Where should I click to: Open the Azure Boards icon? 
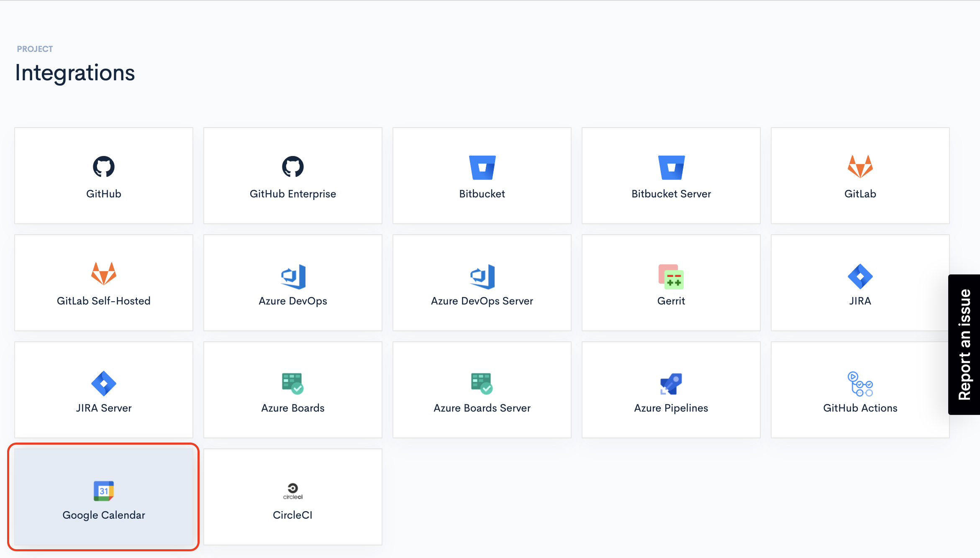[x=292, y=383]
